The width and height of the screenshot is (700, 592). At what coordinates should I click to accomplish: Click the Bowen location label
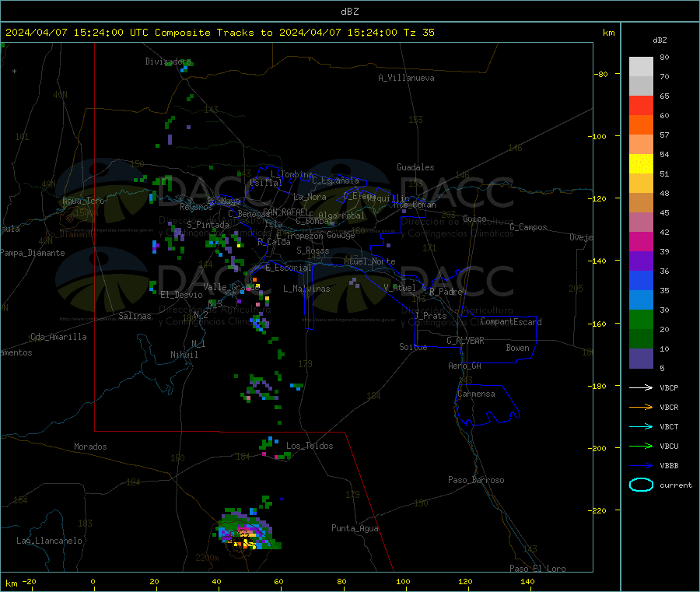517,348
